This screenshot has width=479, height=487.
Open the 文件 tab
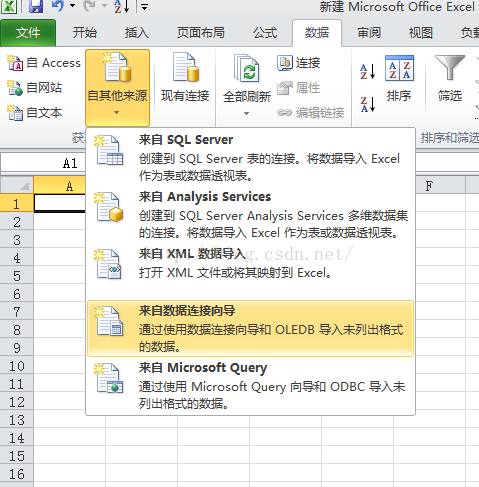pyautogui.click(x=28, y=33)
